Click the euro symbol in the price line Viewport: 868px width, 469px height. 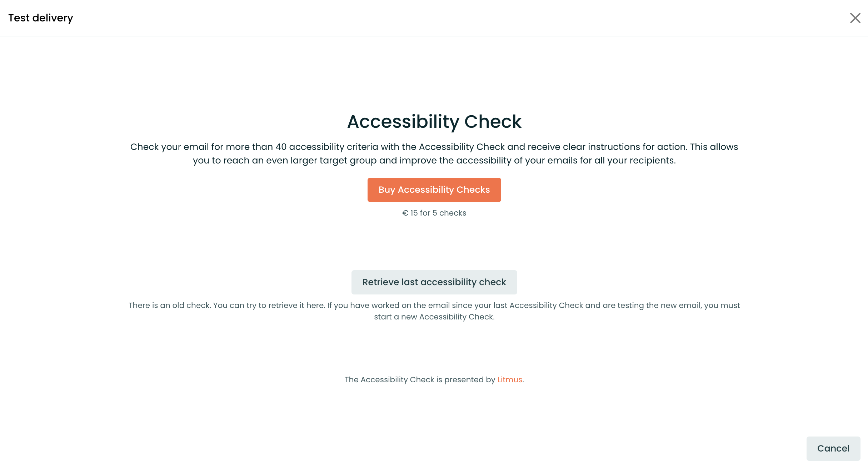405,213
